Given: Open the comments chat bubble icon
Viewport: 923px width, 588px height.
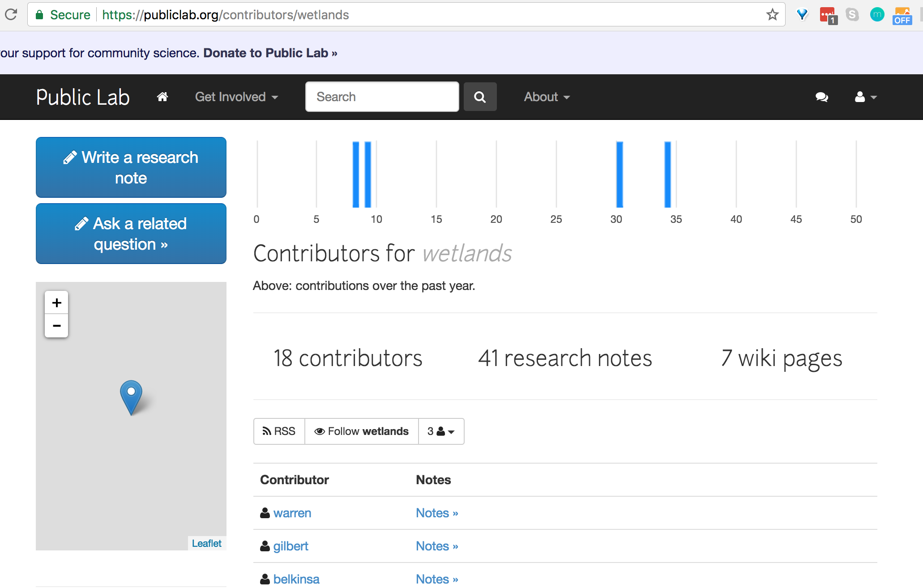Looking at the screenshot, I should tap(821, 97).
